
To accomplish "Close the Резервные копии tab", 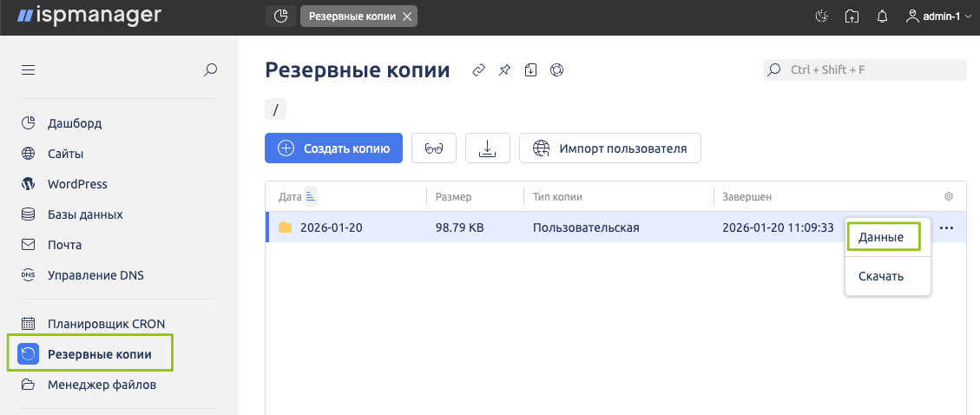I will point(407,16).
